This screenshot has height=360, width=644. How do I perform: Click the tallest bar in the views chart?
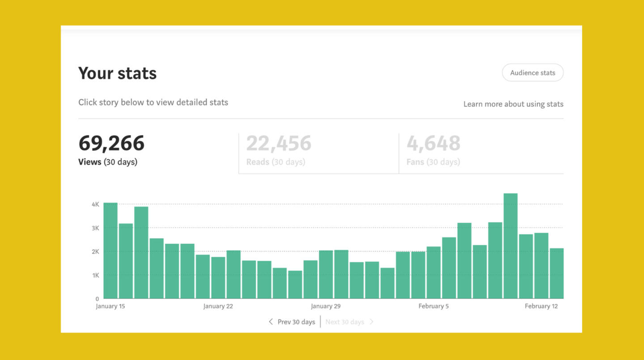click(510, 246)
